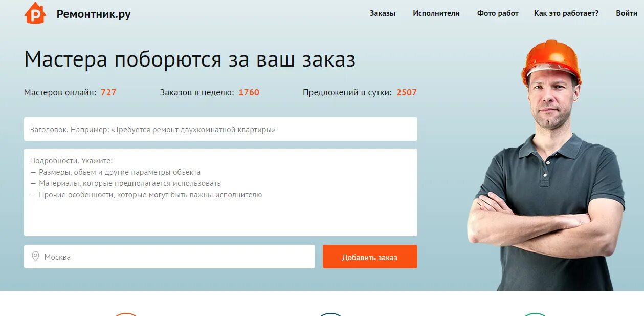Screen dimensions: 644x316
Task: Open the Заказы menu item
Action: point(383,13)
